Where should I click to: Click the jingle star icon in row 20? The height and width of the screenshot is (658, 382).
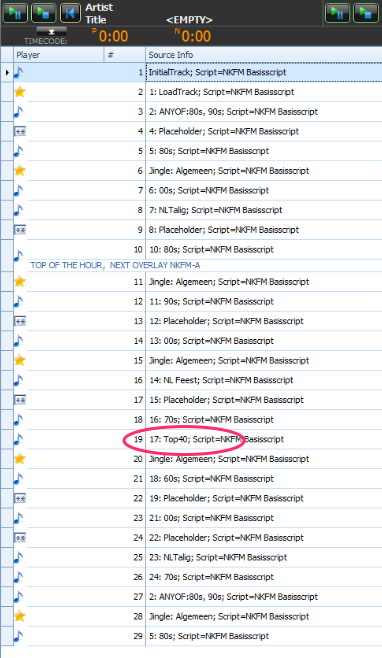(x=20, y=459)
